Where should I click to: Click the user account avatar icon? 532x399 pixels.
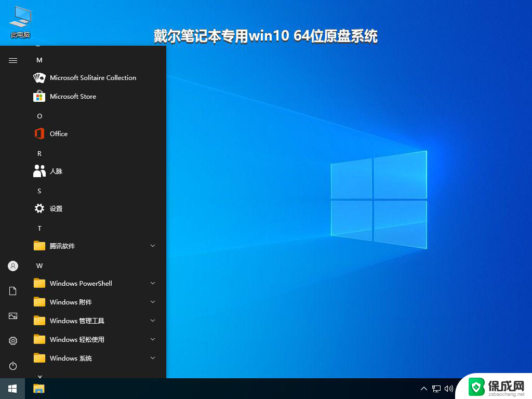pyautogui.click(x=13, y=266)
